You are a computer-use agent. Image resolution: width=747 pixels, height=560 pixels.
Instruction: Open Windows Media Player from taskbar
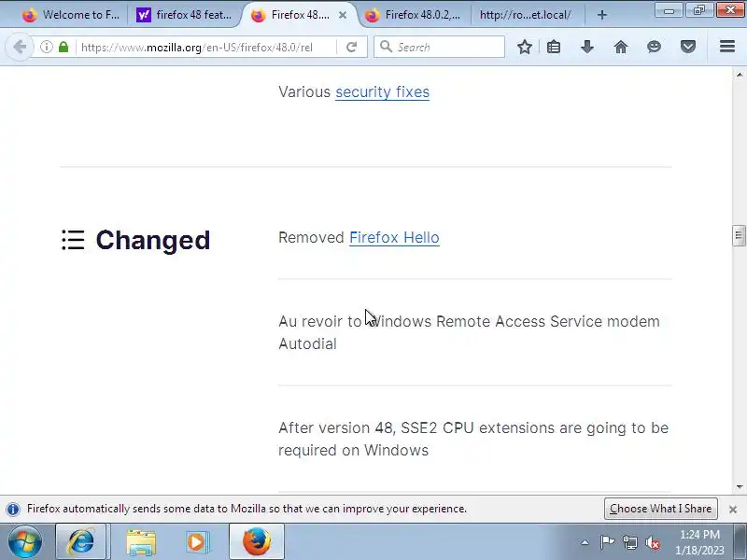(197, 541)
